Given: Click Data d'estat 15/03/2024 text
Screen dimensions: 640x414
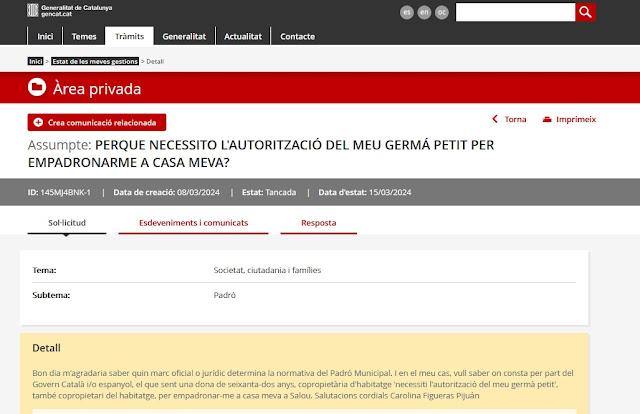Looking at the screenshot, I should [x=365, y=192].
